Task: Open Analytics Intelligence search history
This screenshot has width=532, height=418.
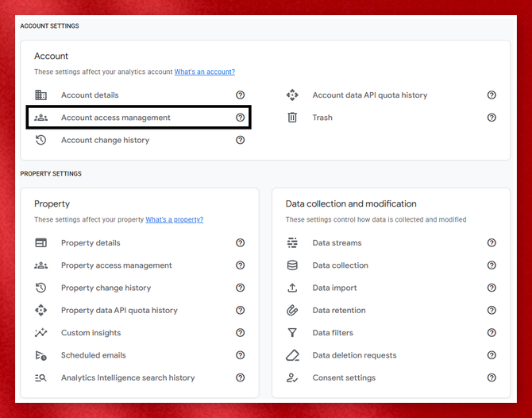Action: click(x=128, y=377)
